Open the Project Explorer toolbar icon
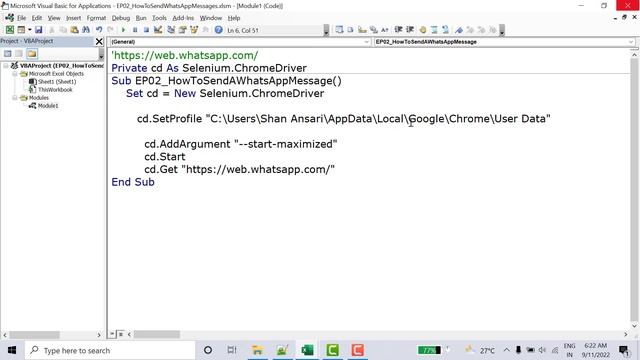 click(171, 30)
